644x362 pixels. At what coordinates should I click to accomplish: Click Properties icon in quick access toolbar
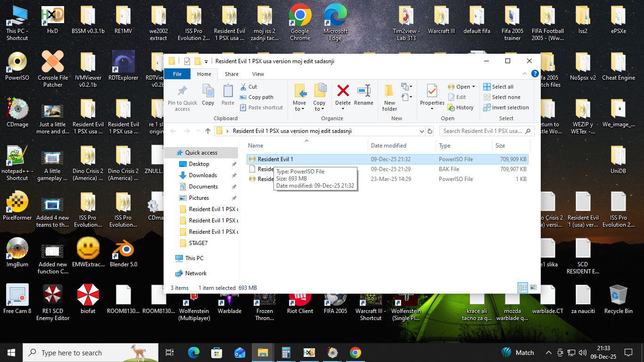click(x=187, y=61)
